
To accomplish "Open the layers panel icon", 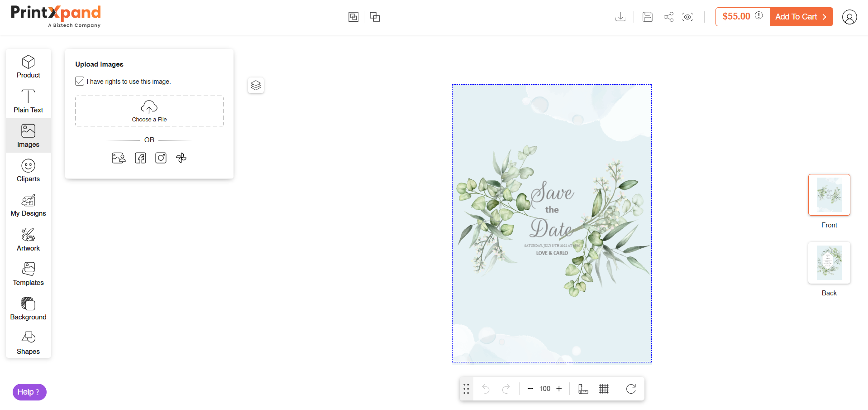I will coord(256,85).
